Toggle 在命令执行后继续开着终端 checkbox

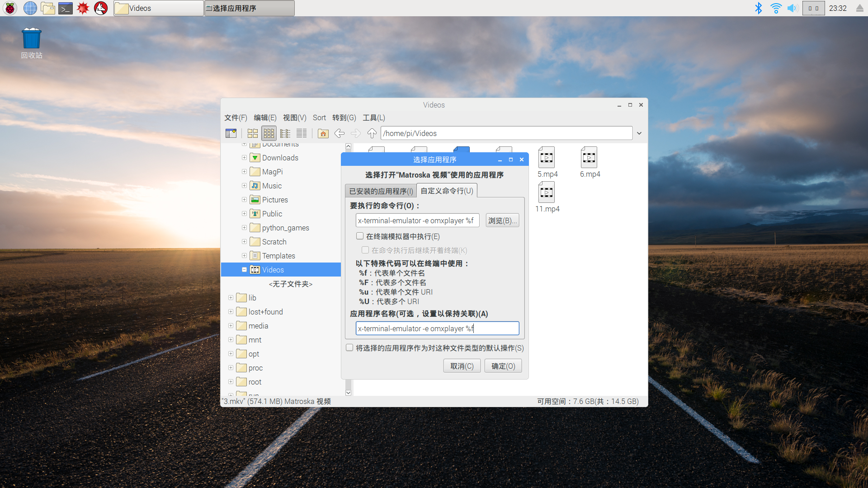[364, 250]
